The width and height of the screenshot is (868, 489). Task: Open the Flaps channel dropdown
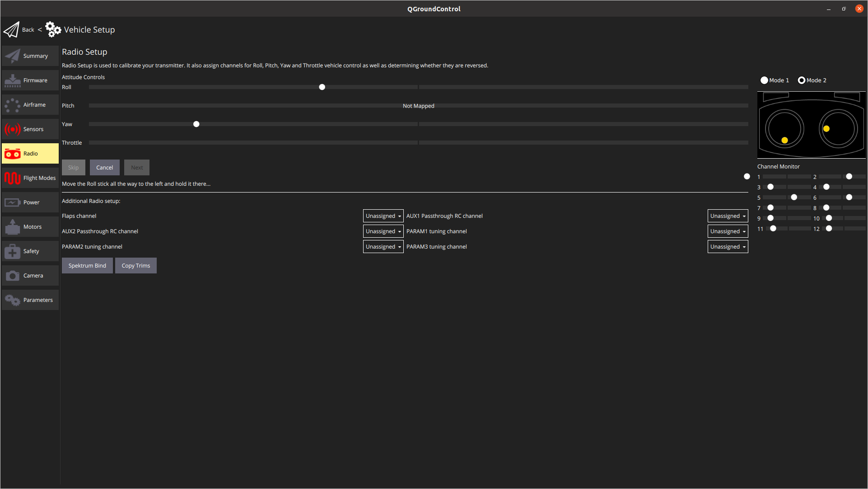pos(383,216)
